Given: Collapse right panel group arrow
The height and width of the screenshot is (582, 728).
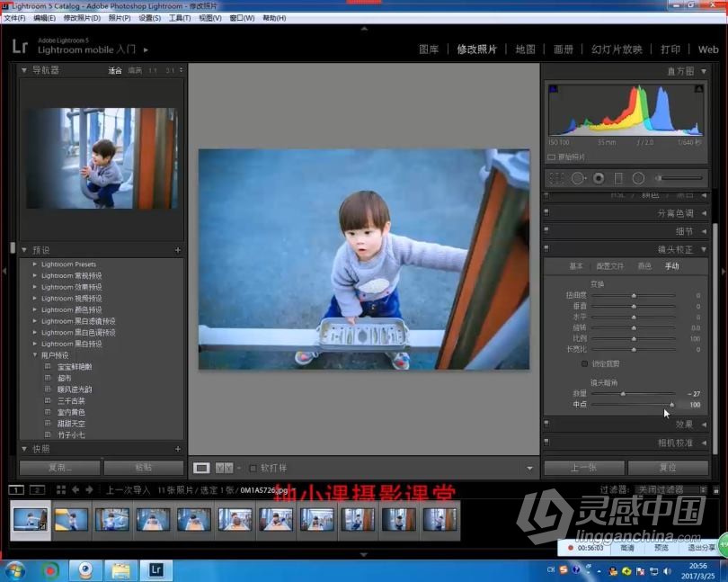Looking at the screenshot, I should tap(724, 271).
